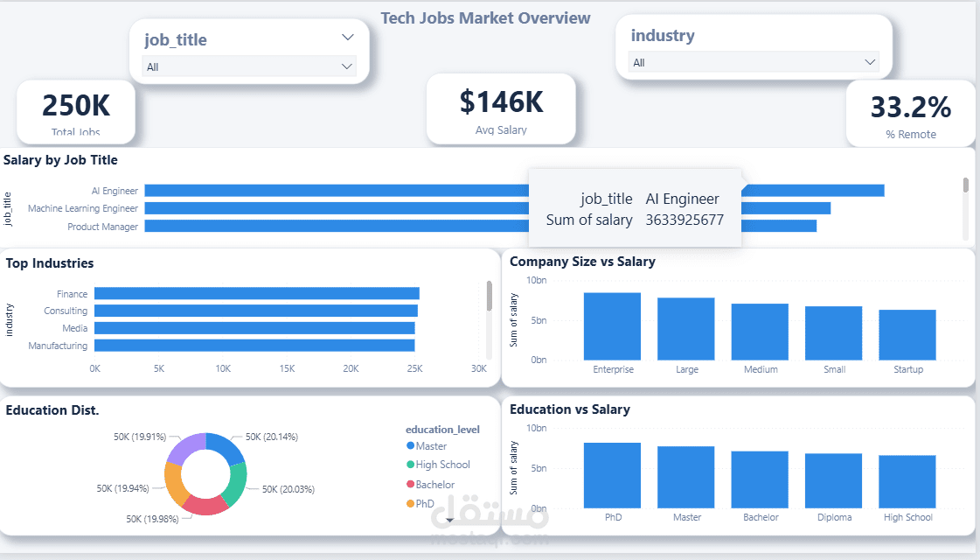Click the Company Size vs Salary heading
This screenshot has height=560, width=980.
(x=582, y=262)
